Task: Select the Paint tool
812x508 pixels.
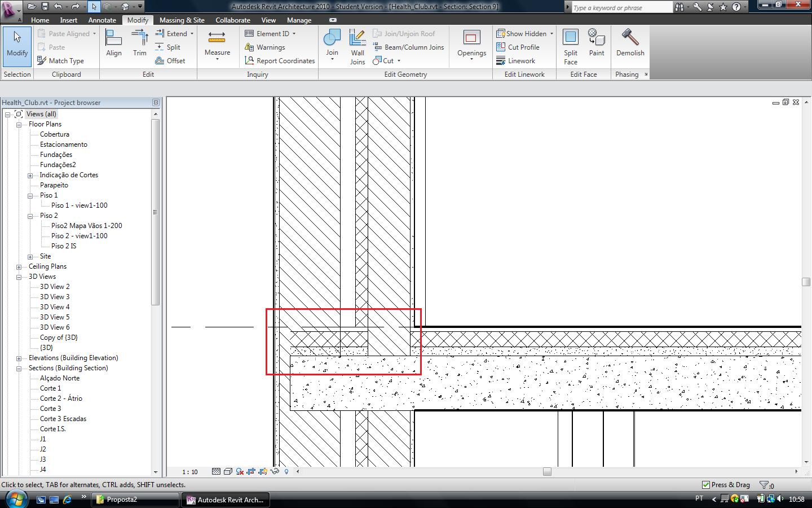Action: click(x=597, y=43)
